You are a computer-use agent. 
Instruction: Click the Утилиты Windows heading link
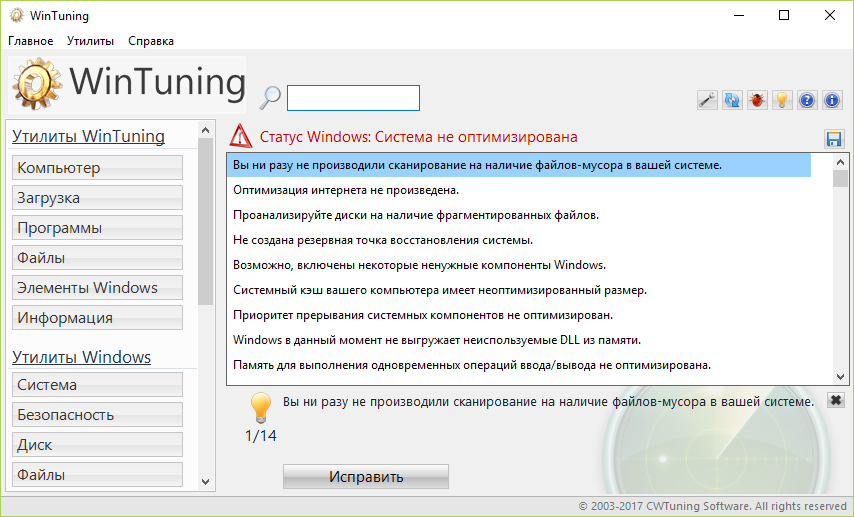coord(82,357)
